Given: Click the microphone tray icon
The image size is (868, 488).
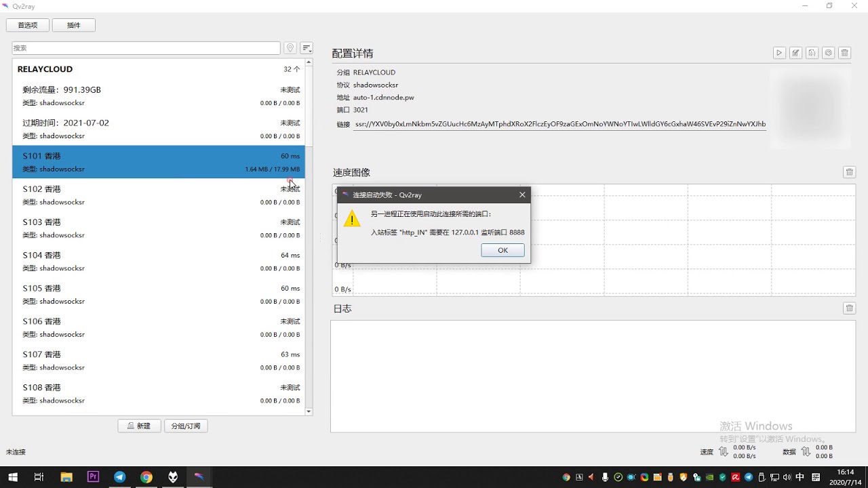Looking at the screenshot, I should click(605, 477).
